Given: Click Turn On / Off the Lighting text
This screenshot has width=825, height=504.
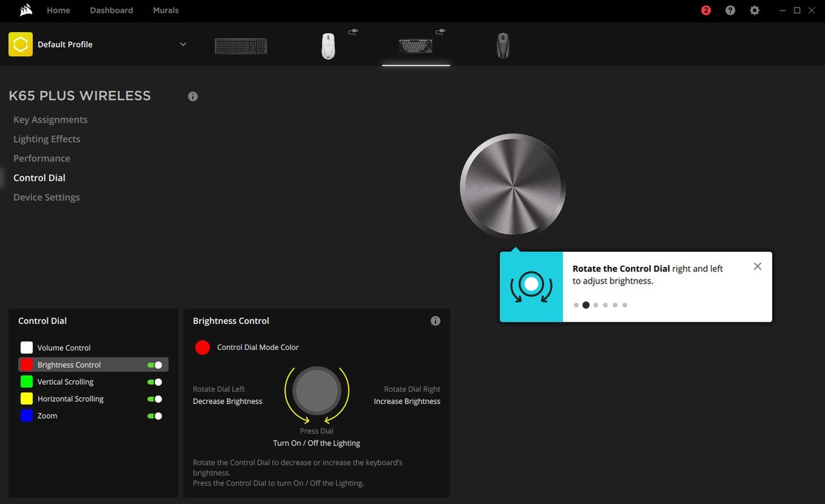Looking at the screenshot, I should [x=316, y=443].
